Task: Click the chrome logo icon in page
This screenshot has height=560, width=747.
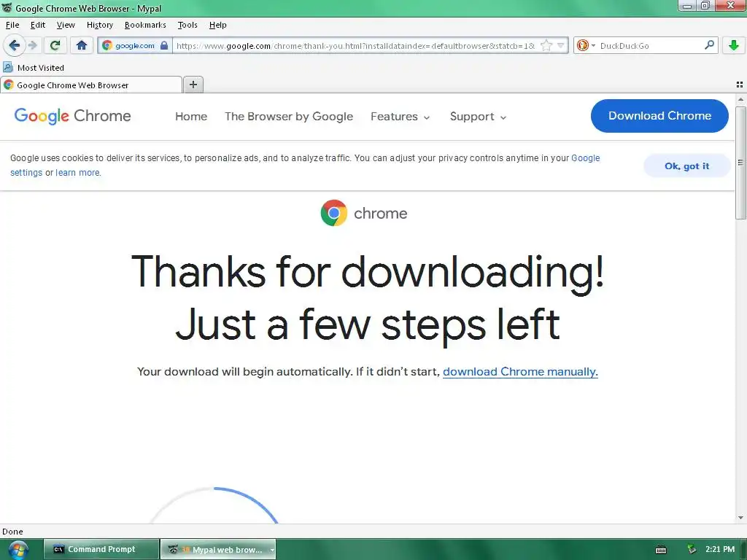Action: click(334, 213)
